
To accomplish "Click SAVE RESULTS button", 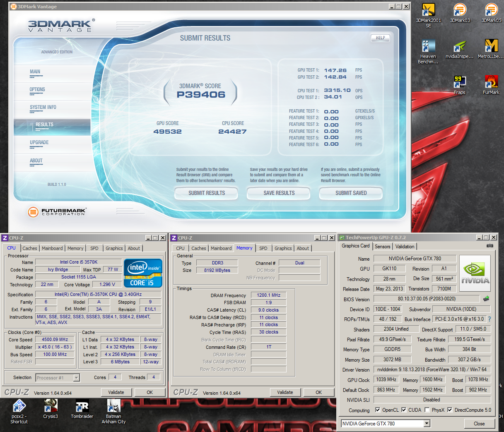I will pyautogui.click(x=279, y=193).
